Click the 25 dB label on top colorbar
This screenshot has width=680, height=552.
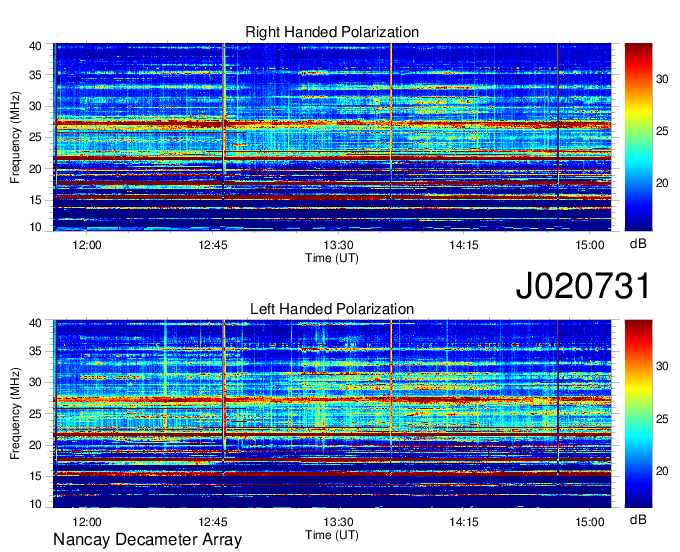(x=662, y=131)
